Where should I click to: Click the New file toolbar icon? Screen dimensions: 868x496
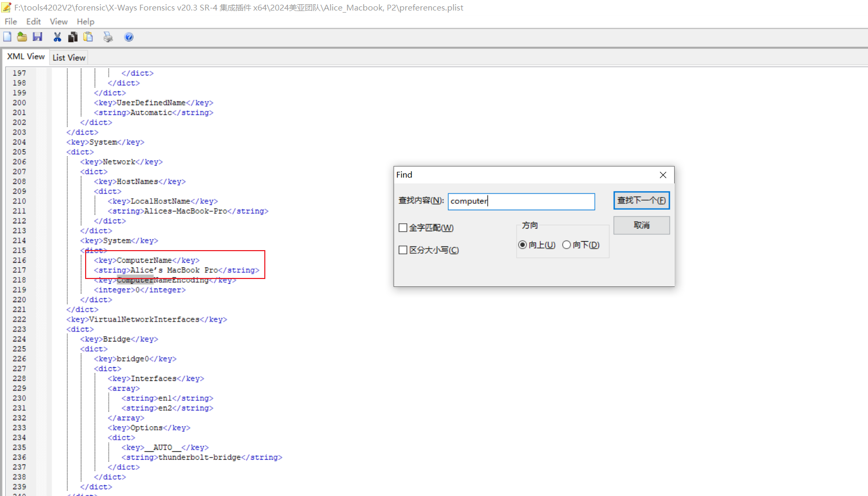point(7,37)
